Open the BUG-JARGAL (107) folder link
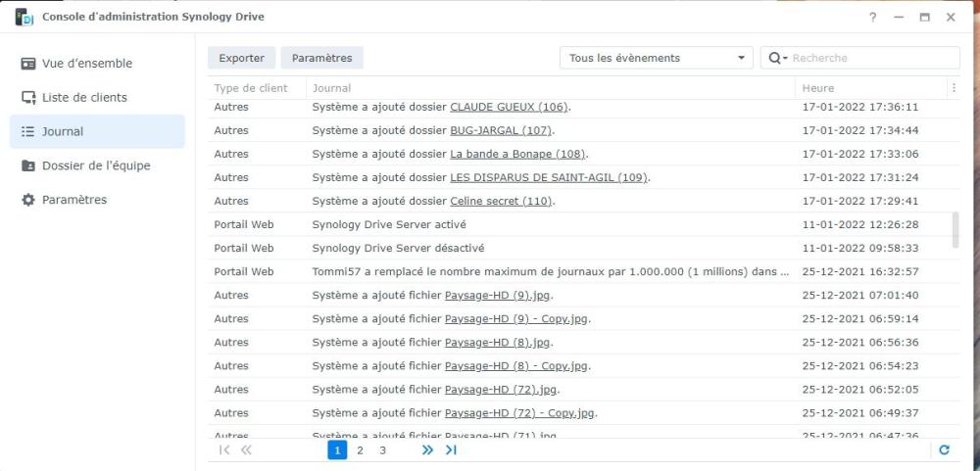The image size is (980, 471). 501,130
